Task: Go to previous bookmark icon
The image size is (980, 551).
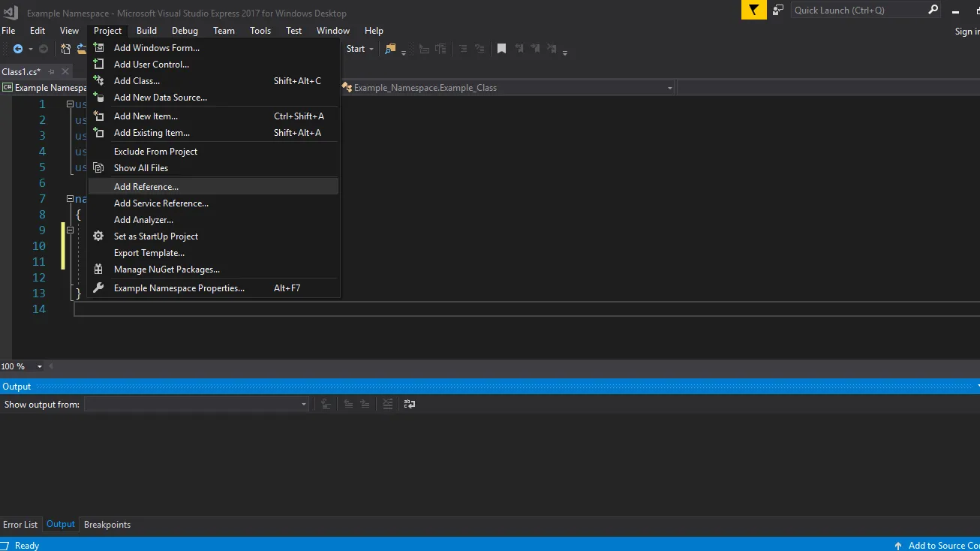Action: (x=519, y=49)
